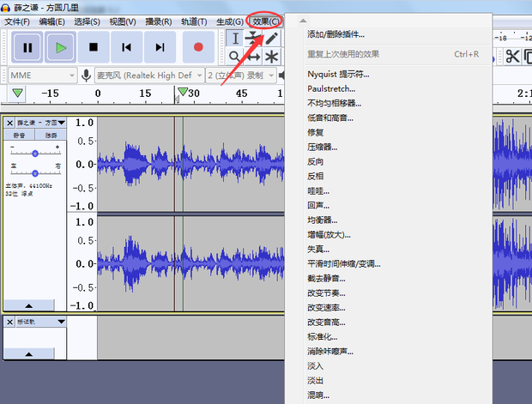Choose the magnifier Zoom tool

(x=235, y=57)
